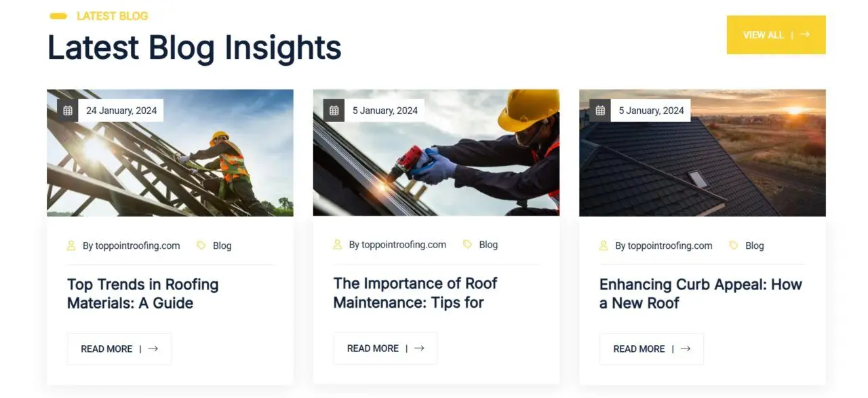Click Read More on Curb Appeal post

652,349
